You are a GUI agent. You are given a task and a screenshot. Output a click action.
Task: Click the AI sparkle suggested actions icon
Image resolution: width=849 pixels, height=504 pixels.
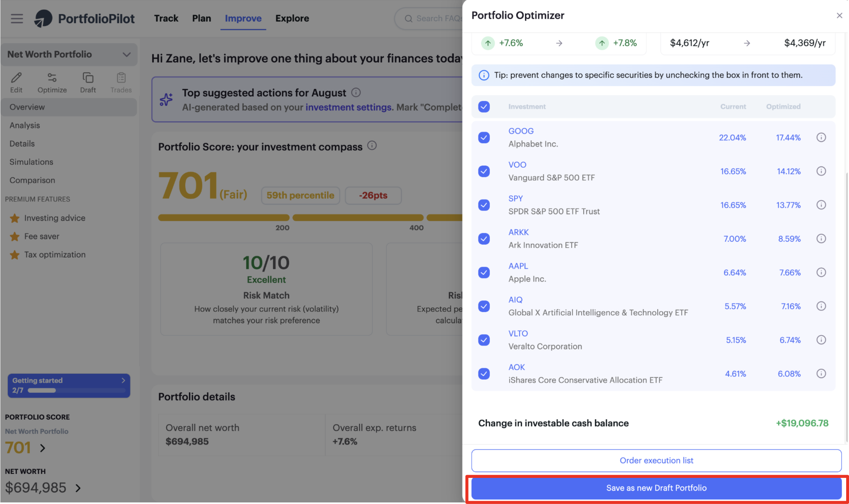pos(166,99)
